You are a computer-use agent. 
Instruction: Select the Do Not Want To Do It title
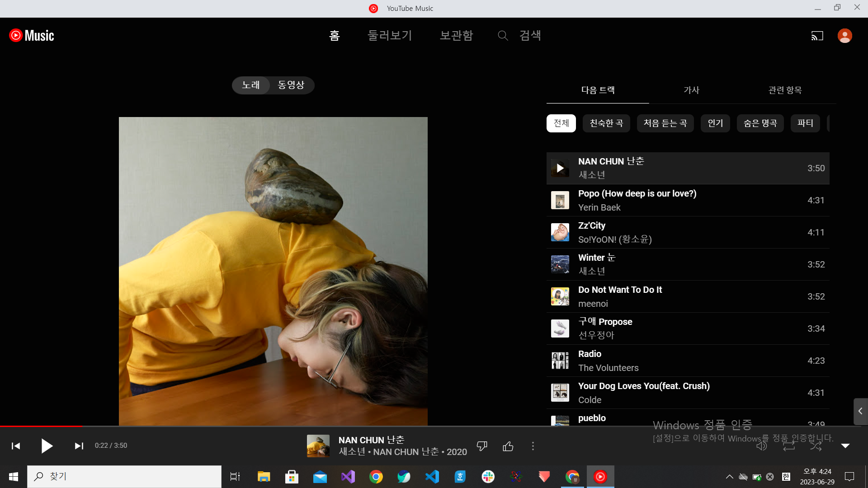(620, 290)
